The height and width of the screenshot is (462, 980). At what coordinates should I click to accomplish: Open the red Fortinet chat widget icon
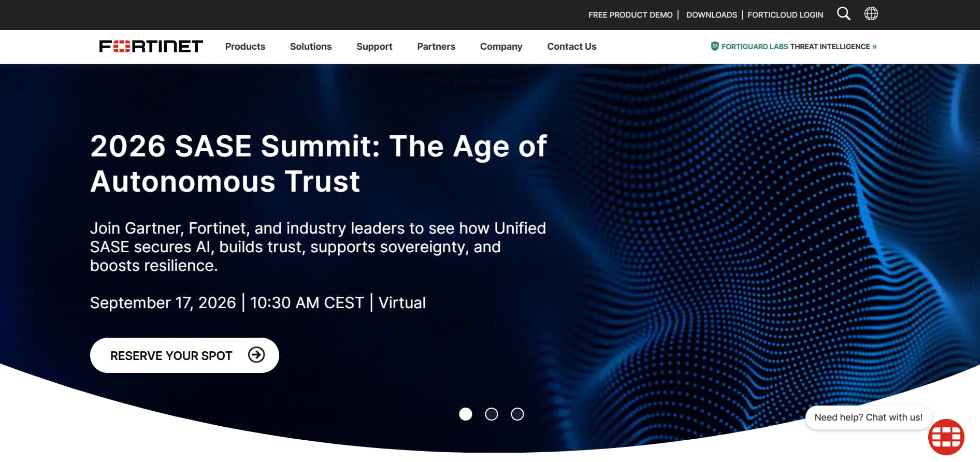(946, 437)
